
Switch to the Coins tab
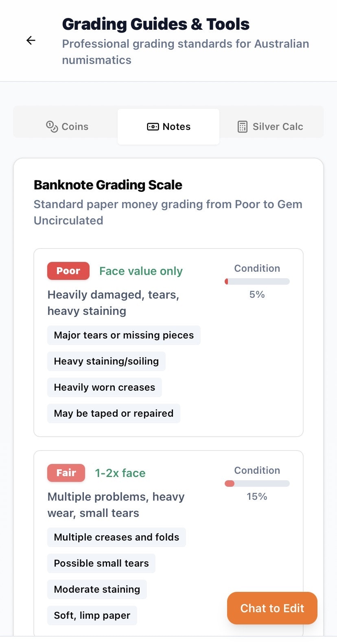point(67,127)
